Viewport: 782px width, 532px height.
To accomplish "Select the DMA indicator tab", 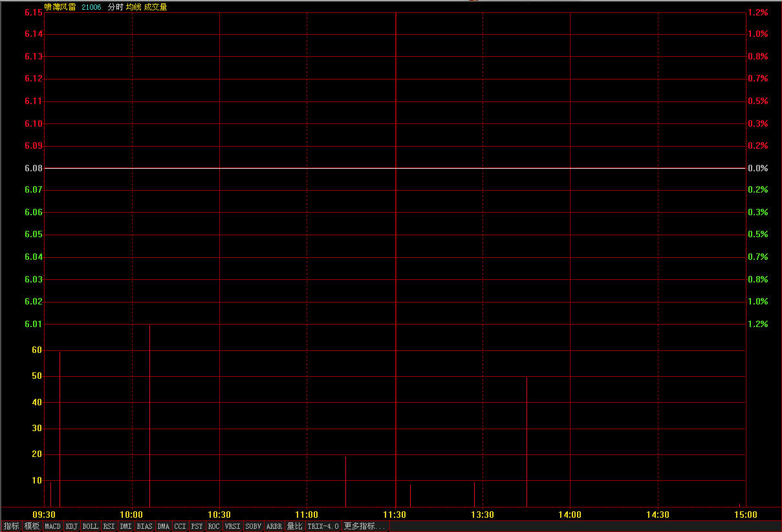I will pos(164,526).
